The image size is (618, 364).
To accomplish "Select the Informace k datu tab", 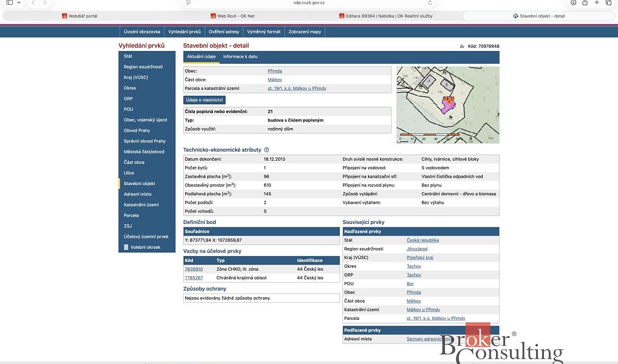I will (240, 57).
